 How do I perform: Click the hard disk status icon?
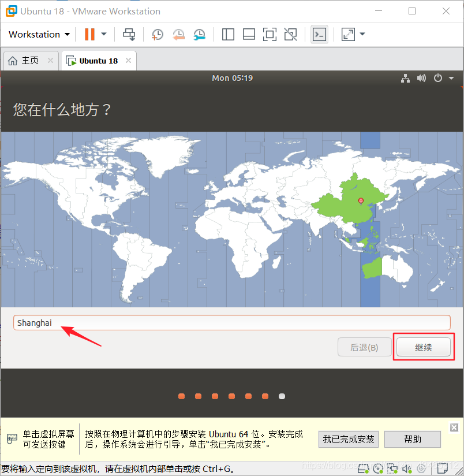364,468
